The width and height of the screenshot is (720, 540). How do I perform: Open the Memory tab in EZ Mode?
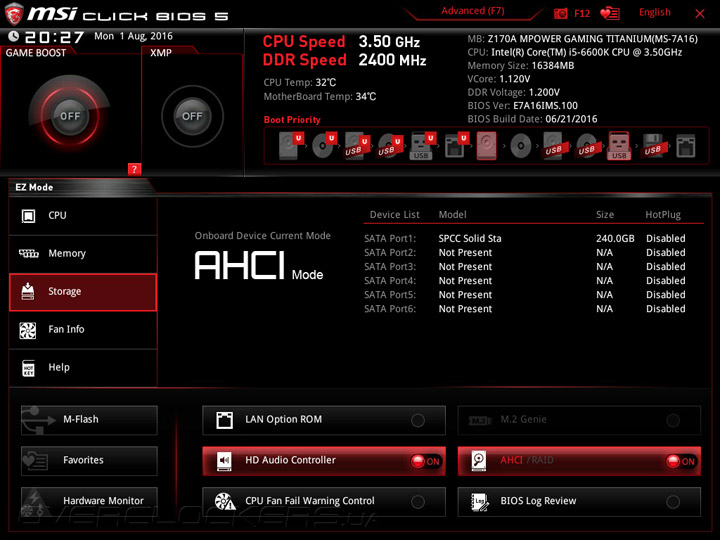[83, 253]
